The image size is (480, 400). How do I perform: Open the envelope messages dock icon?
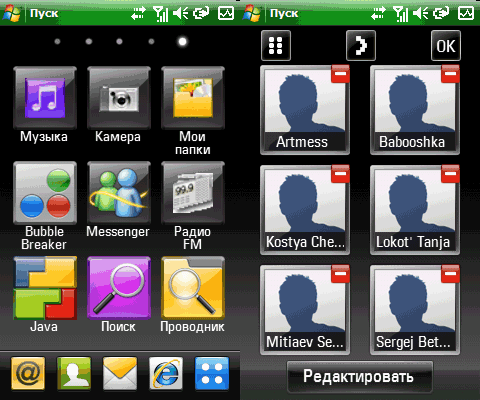click(x=120, y=373)
